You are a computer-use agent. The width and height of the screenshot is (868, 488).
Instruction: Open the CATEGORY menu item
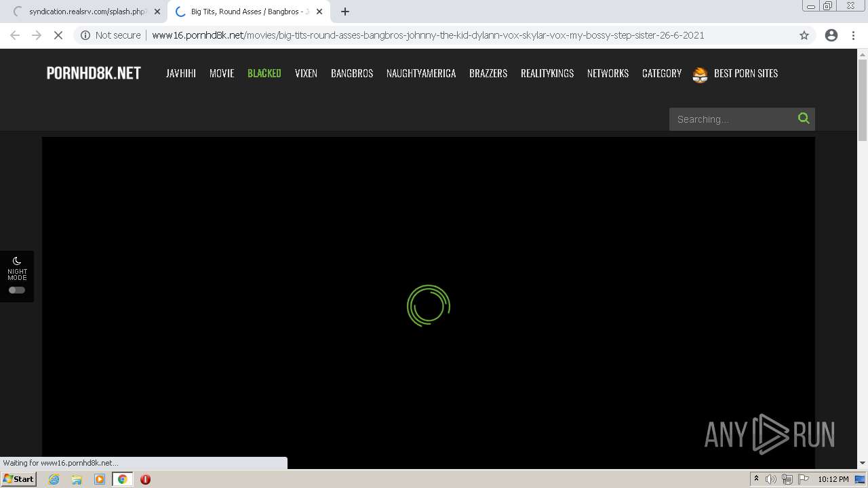(662, 73)
